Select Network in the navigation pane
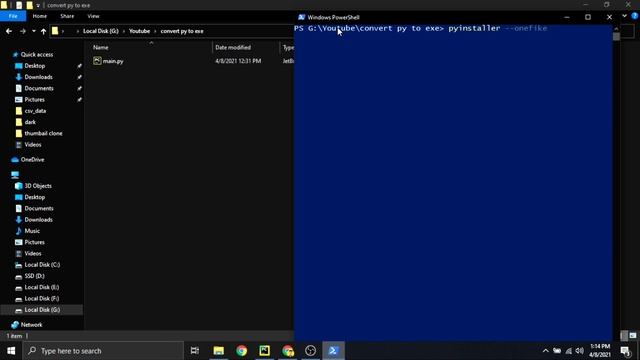Viewport: 640px width, 360px height. tap(31, 325)
